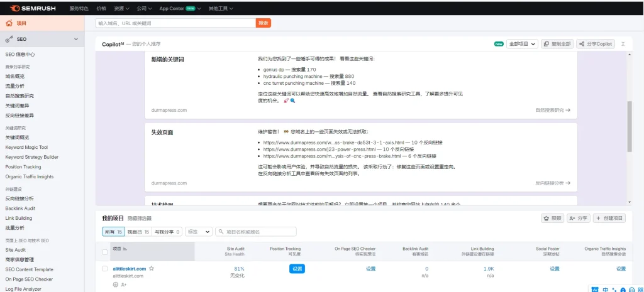
Task: Open the home 项目 sidebar item
Action: point(42,23)
